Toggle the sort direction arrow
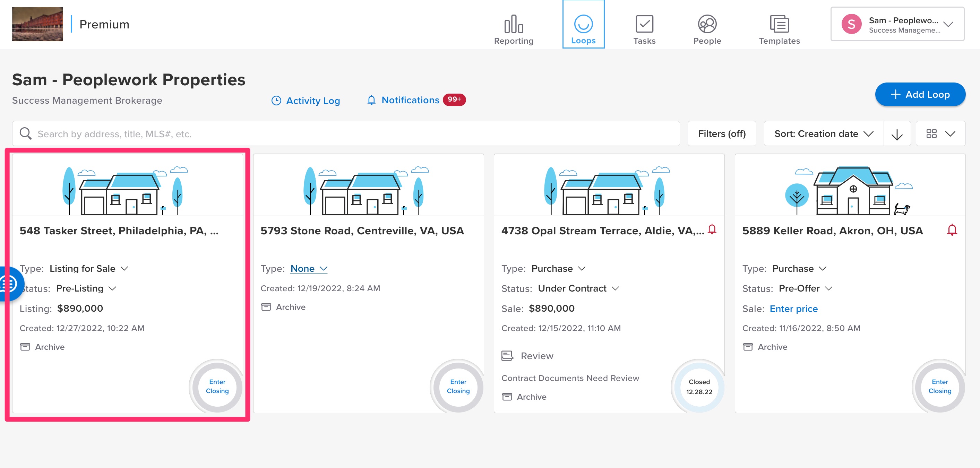The image size is (980, 468). 897,133
